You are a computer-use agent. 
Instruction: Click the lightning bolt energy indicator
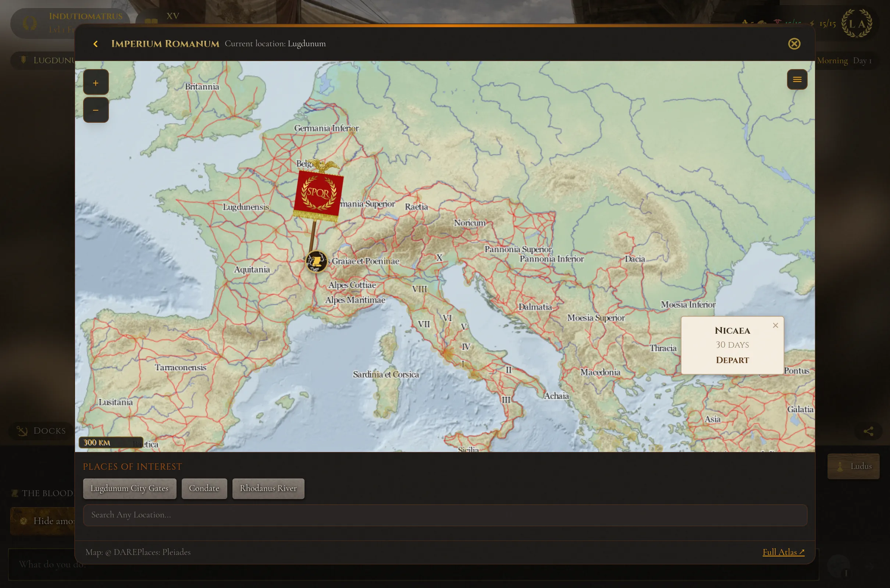(812, 24)
